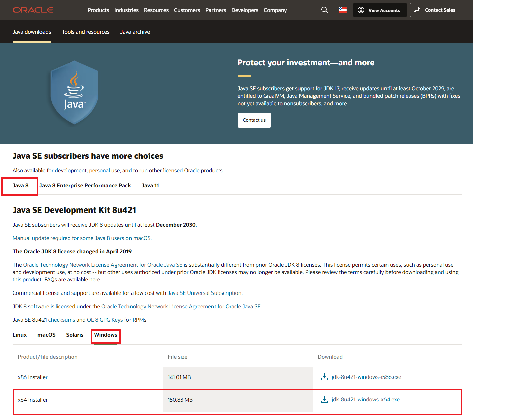
Task: Switch to Tools and resources tab
Action: pos(86,32)
